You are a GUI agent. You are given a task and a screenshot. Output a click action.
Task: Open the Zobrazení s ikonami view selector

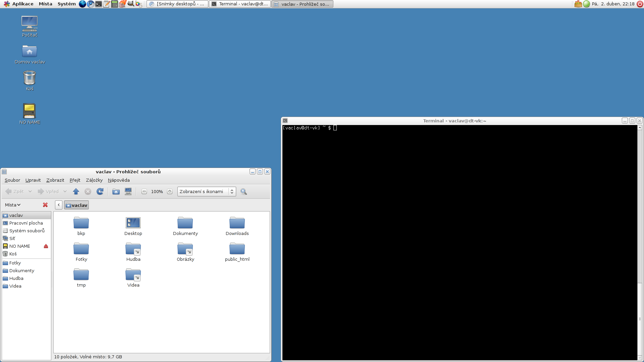click(207, 191)
